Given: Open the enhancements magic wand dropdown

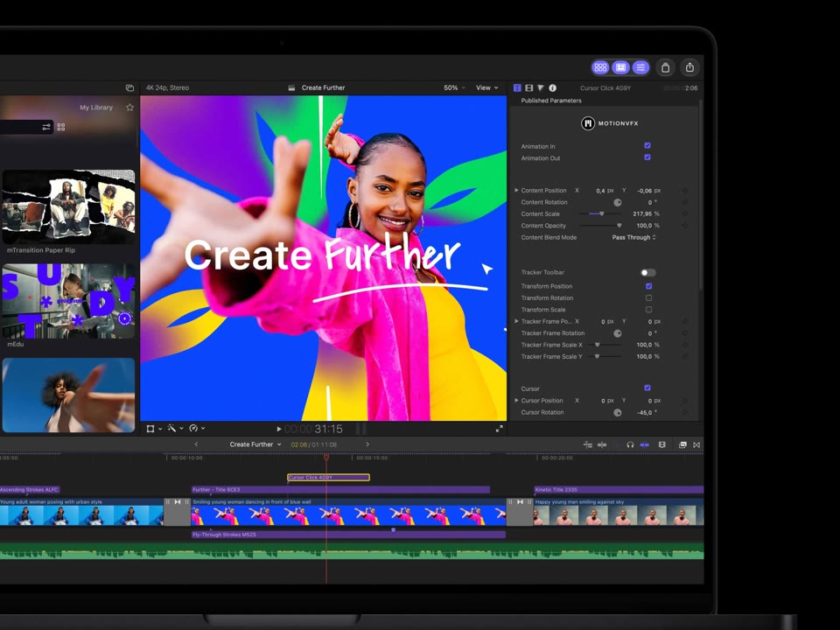Looking at the screenshot, I should pos(175,429).
